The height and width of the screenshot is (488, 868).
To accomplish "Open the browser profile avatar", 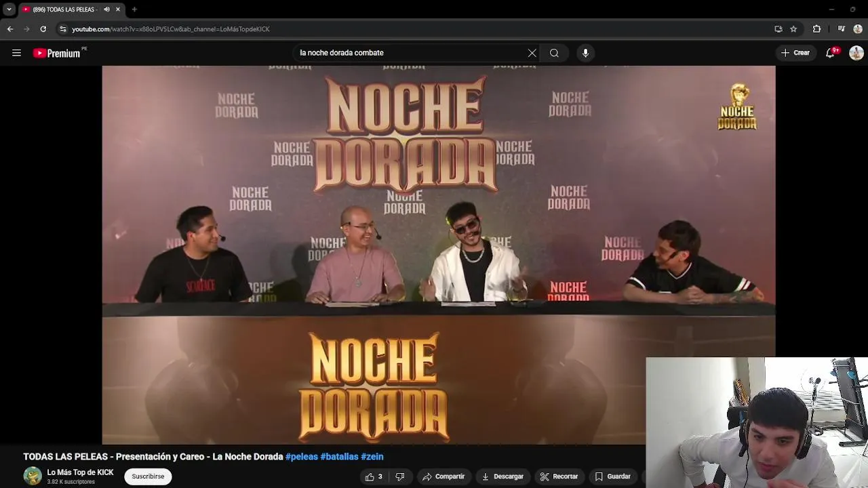I will (858, 29).
